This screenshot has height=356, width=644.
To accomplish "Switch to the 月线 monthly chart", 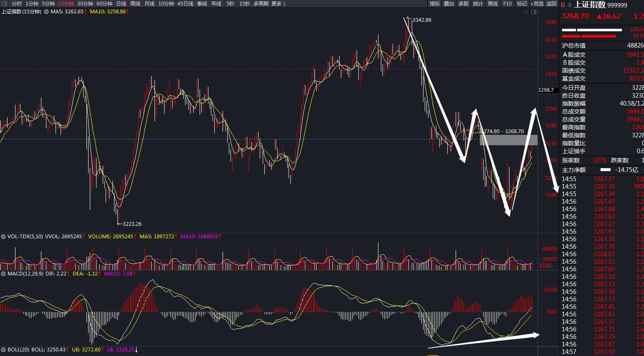I will click(150, 3).
